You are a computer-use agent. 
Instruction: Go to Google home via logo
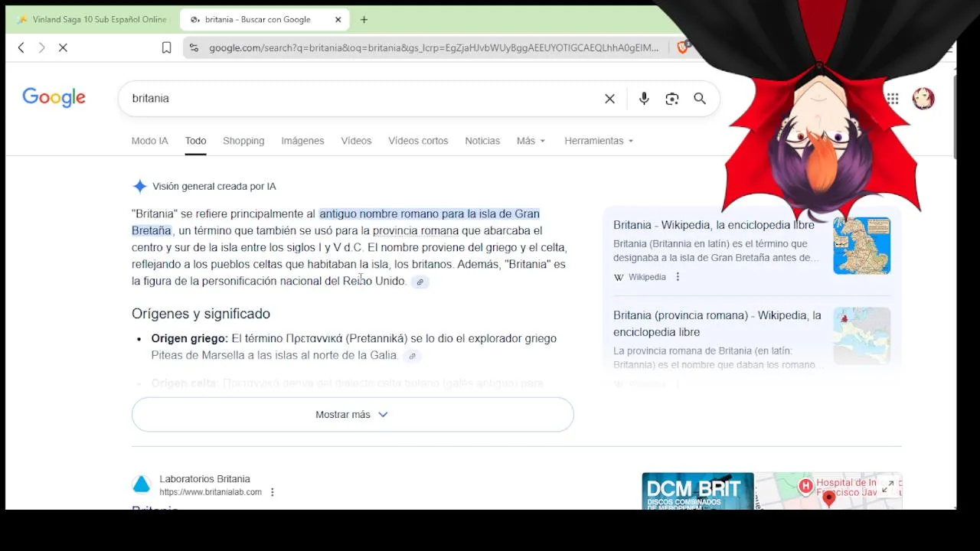click(54, 97)
